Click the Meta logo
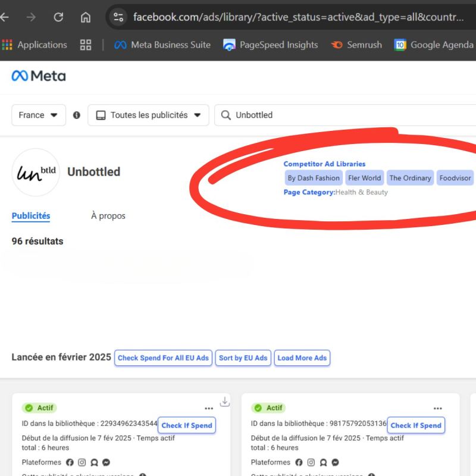This screenshot has width=476, height=476. coord(39,76)
